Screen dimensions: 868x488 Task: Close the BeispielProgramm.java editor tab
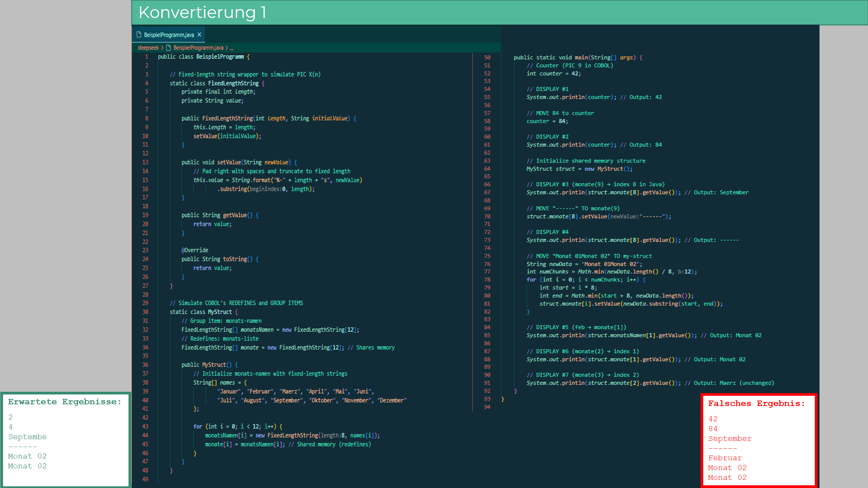(x=199, y=35)
